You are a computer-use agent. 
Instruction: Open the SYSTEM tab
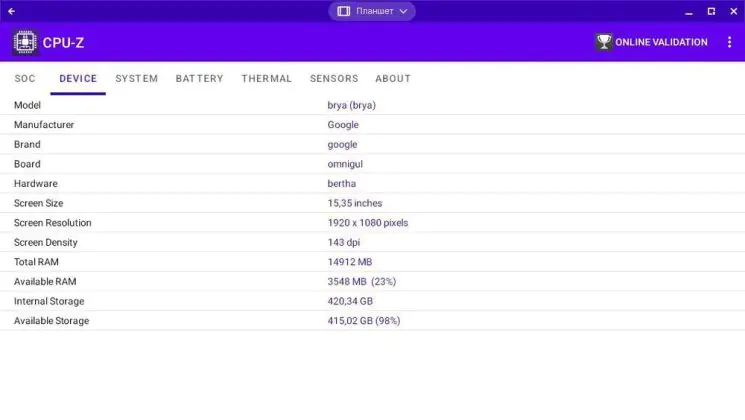136,78
